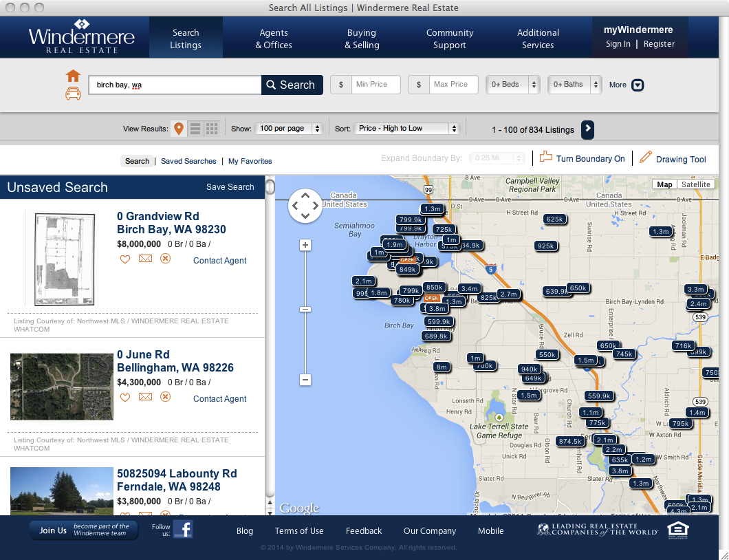729x560 pixels.
Task: Open Feedback footer link
Action: coord(364,530)
